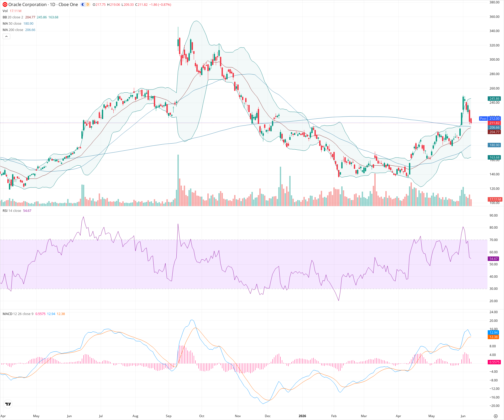
Task: Open Oracle Corporation symbol title
Action: (x=43, y=4)
